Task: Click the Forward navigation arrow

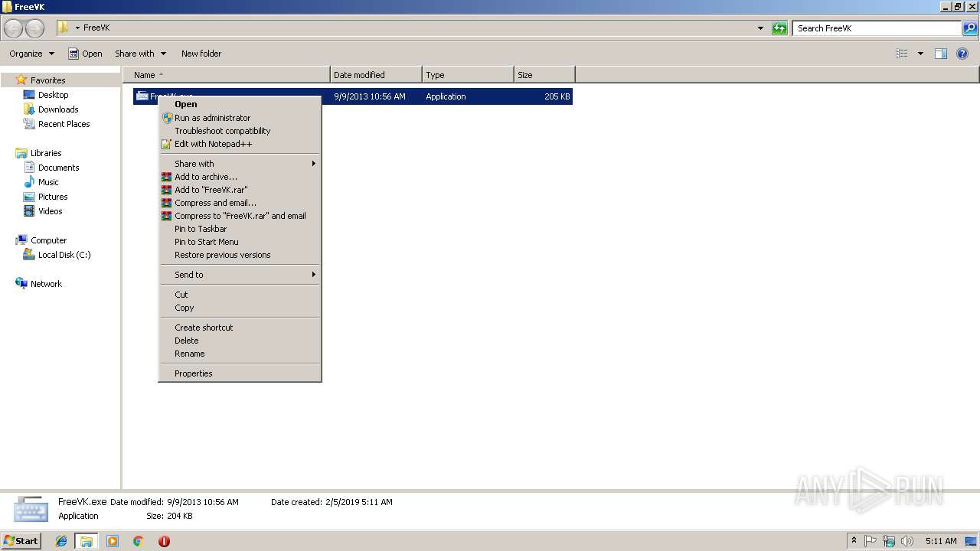Action: (34, 28)
